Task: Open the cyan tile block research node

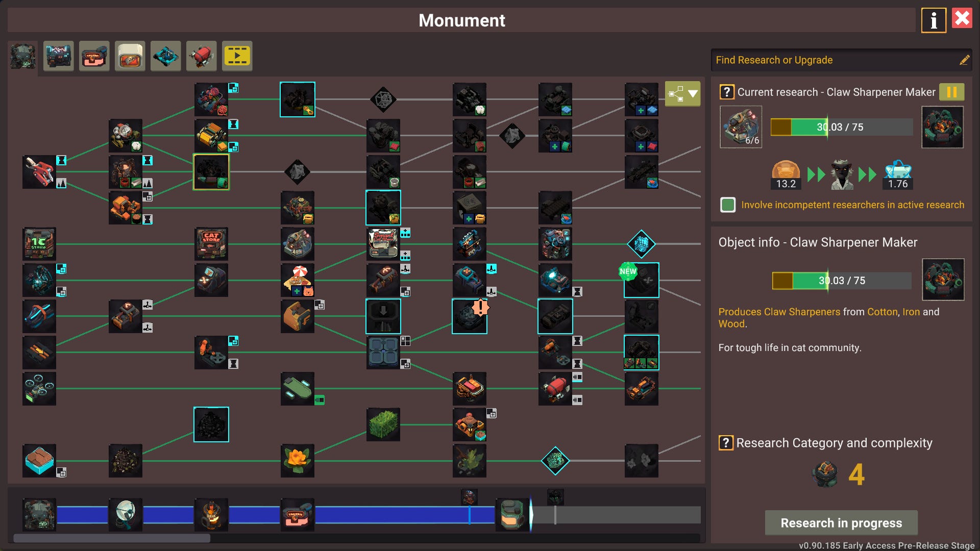Action: [x=39, y=460]
